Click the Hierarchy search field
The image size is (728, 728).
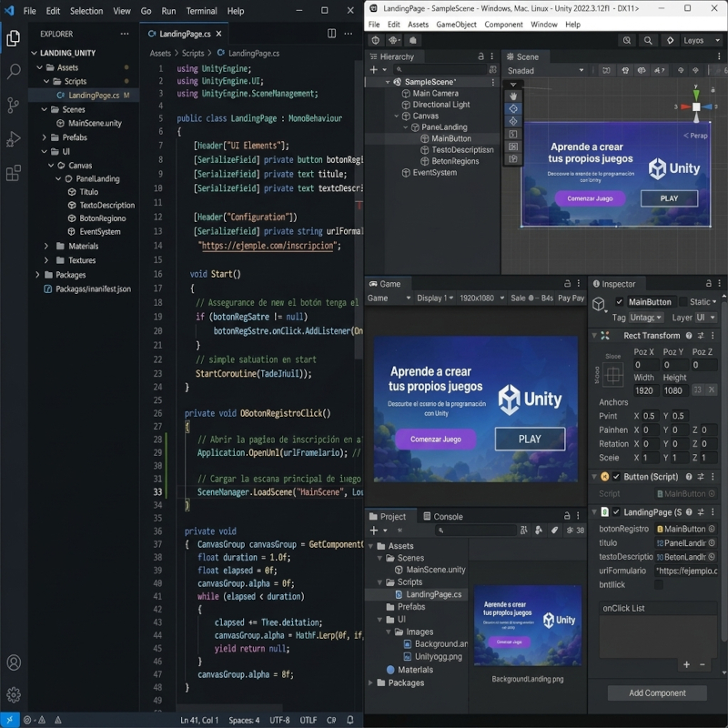coord(440,70)
